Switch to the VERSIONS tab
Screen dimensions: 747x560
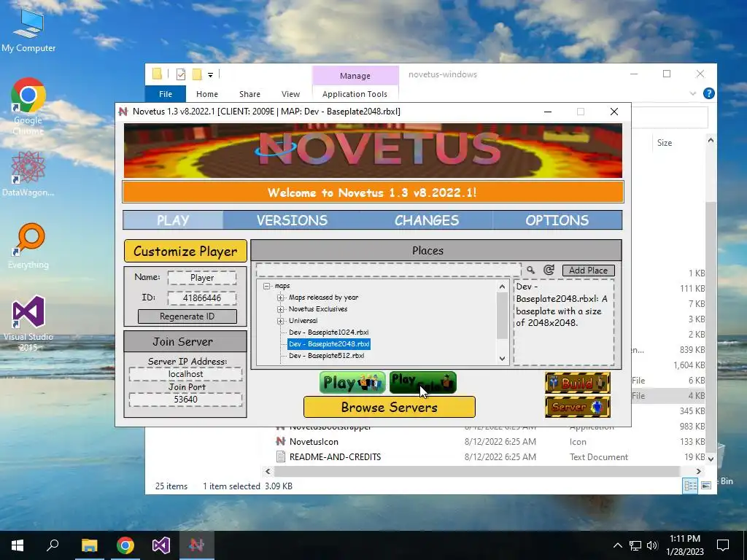292,220
